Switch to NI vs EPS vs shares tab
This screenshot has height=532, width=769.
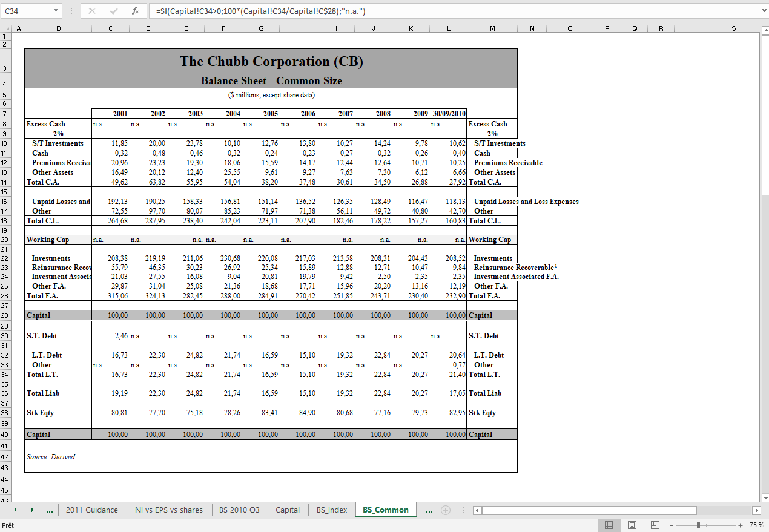[169, 510]
